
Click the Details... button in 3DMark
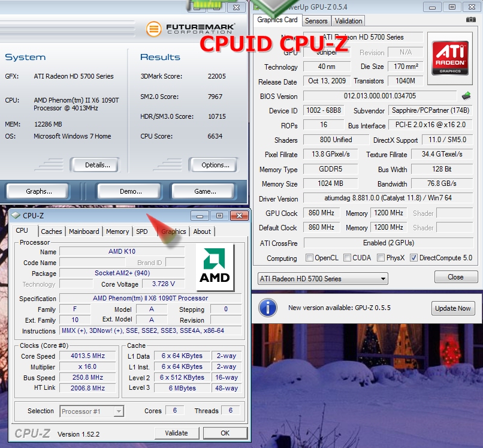click(x=95, y=165)
